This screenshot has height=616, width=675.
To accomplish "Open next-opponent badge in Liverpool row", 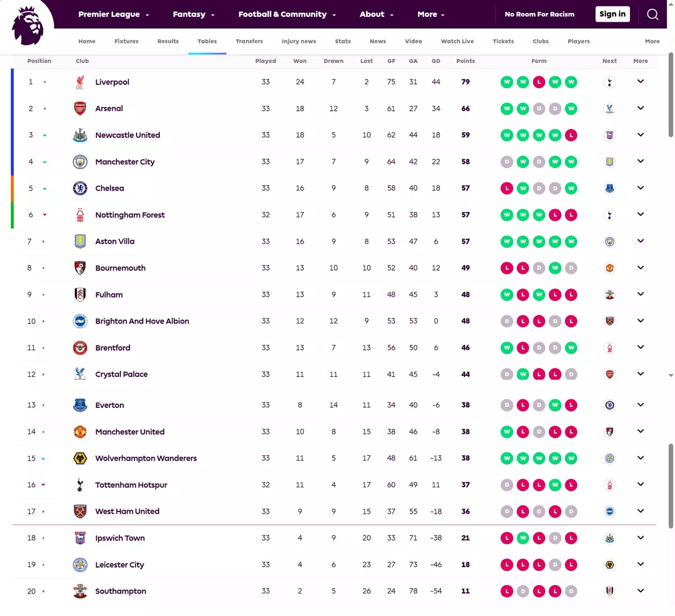I will tap(609, 82).
